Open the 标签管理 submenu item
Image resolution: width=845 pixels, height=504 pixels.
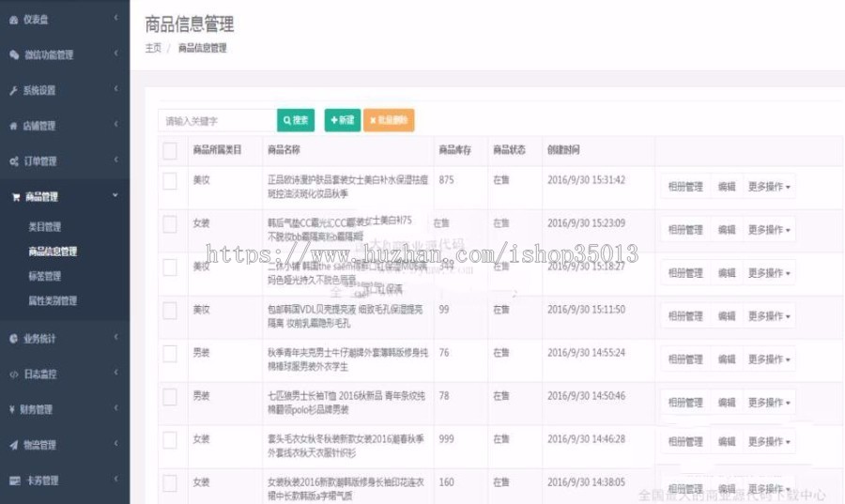pos(45,276)
